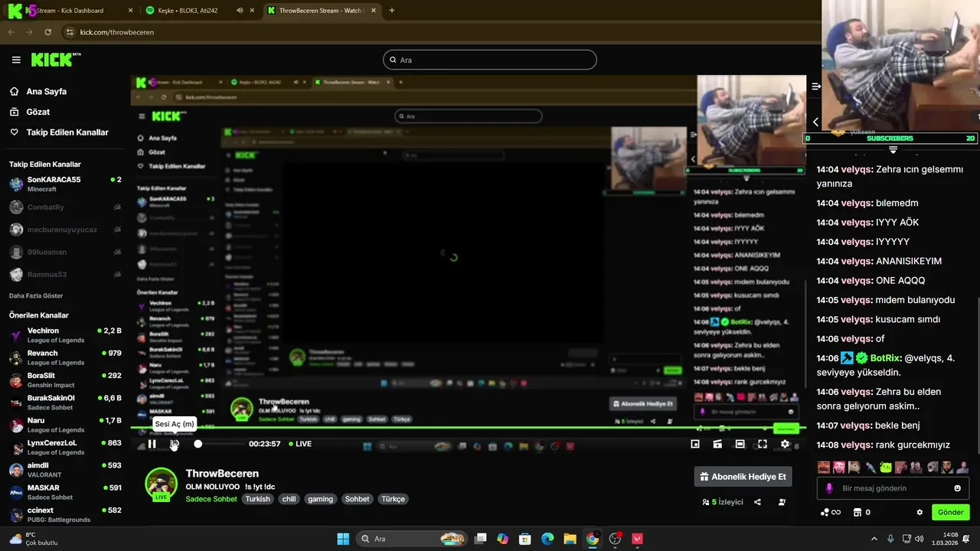Unmute the stream with the volume icon
The height and width of the screenshot is (551, 980).
pyautogui.click(x=175, y=444)
